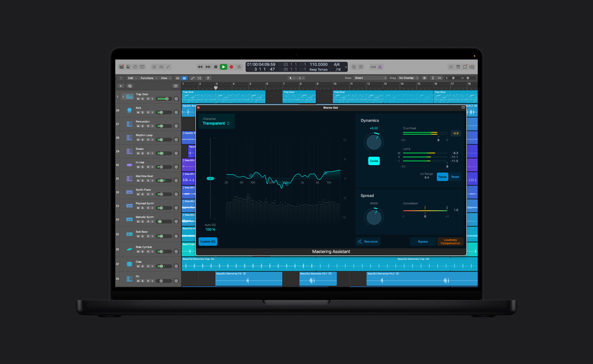Open the Edit menu in the tracks area
593x364 pixels.
[131, 78]
